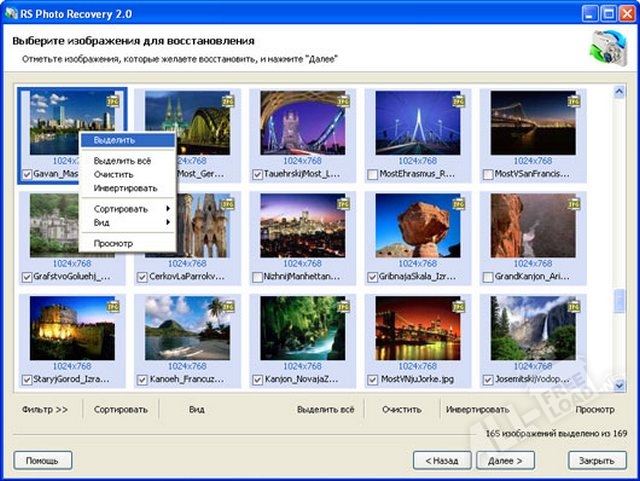Click the < Назад button
Screen dimensions: 640x481
(441, 460)
